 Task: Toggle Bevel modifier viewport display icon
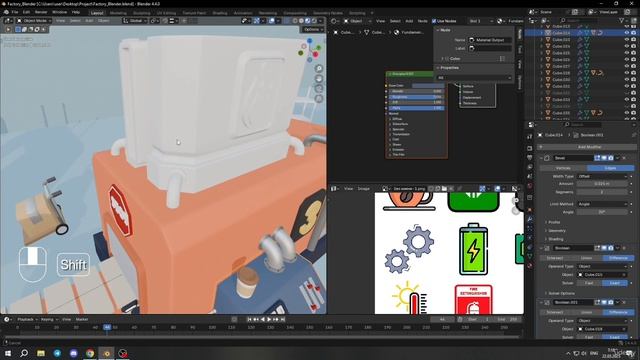[x=604, y=158]
